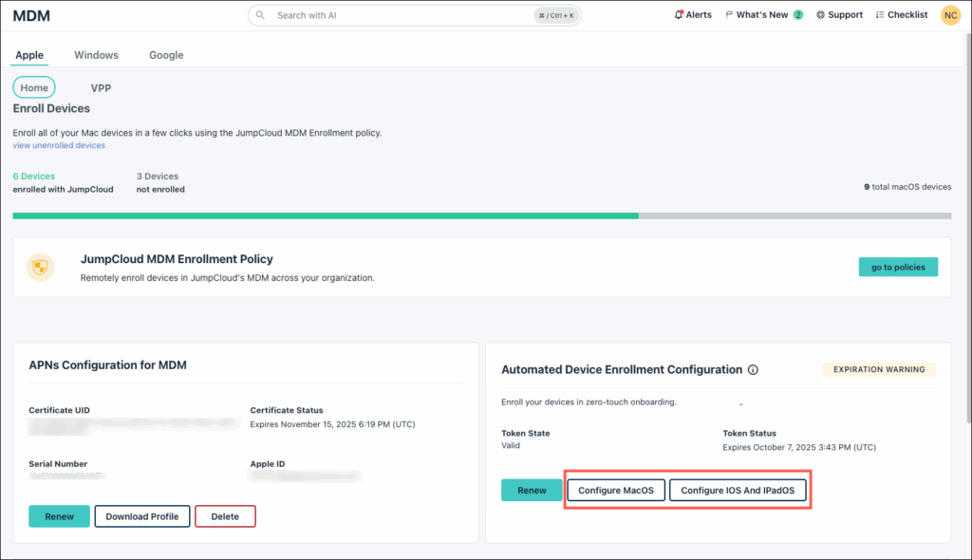Renew the APNs certificate
972x560 pixels.
(59, 516)
